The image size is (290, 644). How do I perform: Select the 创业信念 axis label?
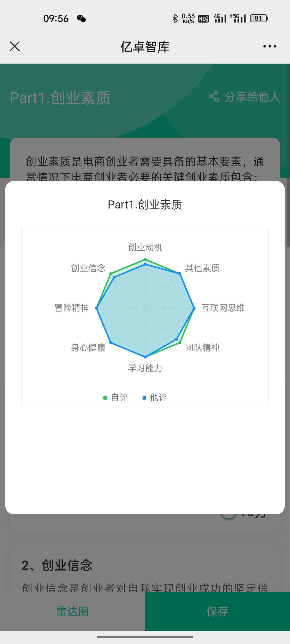coord(88,268)
